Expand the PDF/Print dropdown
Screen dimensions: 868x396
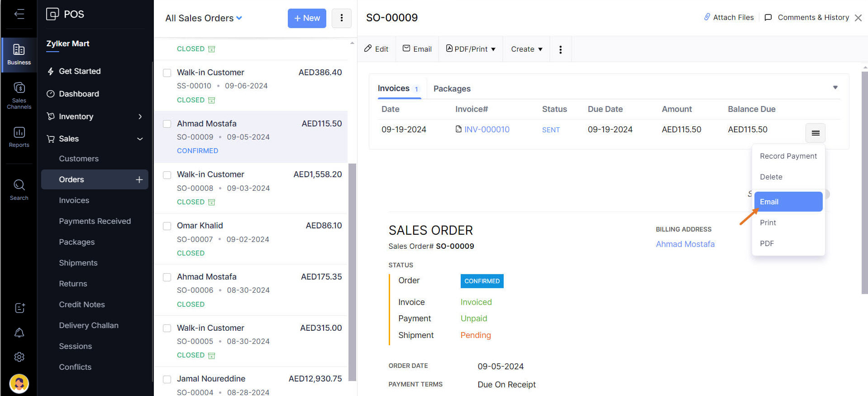(471, 49)
